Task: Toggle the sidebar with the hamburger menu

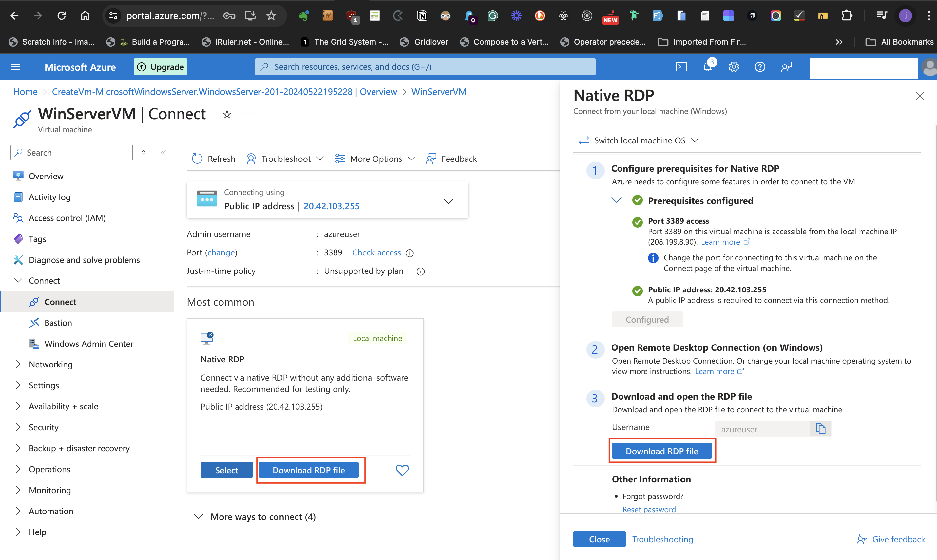Action: pos(15,67)
